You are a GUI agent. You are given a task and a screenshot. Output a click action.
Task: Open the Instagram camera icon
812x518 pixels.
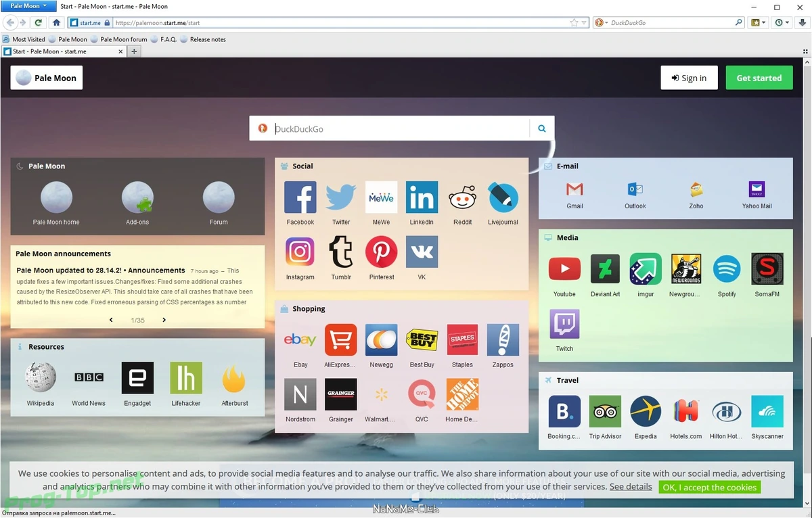pyautogui.click(x=300, y=252)
